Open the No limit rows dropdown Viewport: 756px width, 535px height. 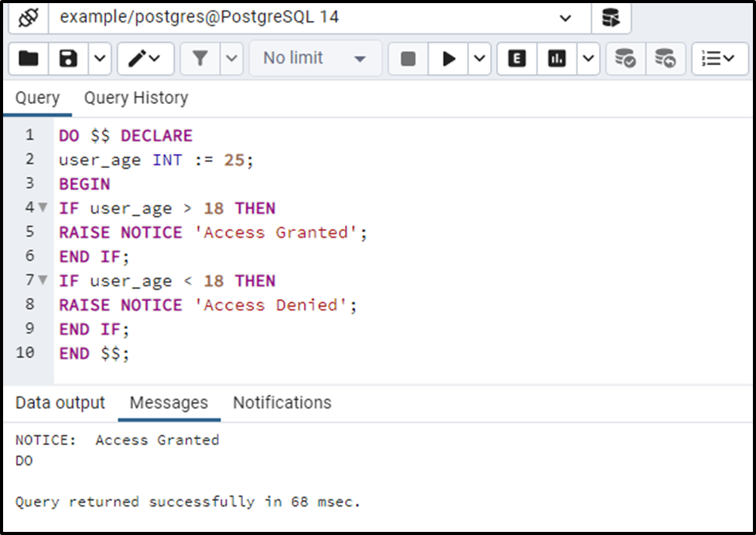click(313, 58)
